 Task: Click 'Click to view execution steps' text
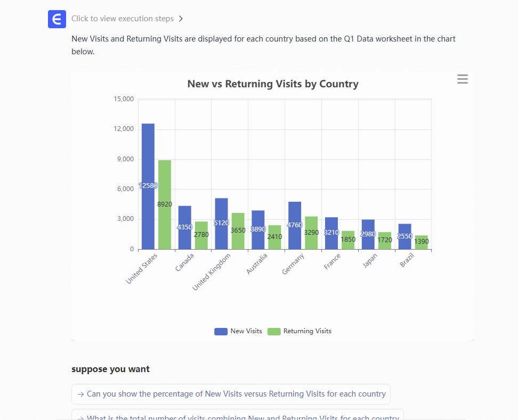[x=123, y=19]
